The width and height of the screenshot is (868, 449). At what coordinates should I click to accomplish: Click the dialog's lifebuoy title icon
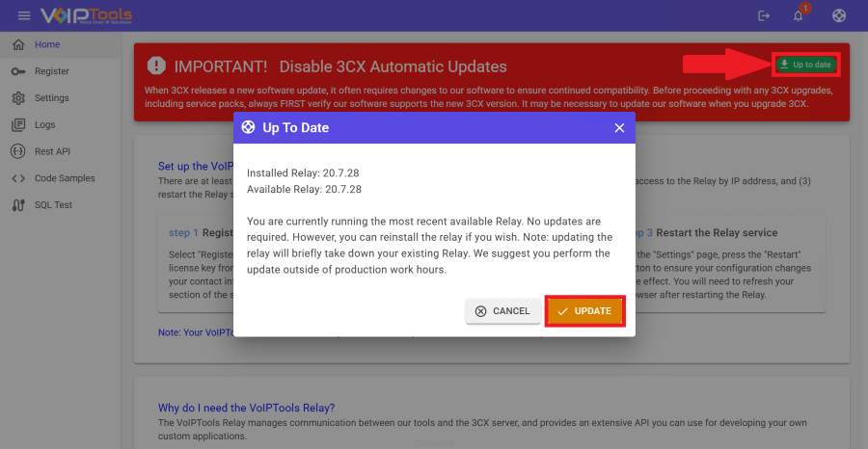pyautogui.click(x=249, y=128)
